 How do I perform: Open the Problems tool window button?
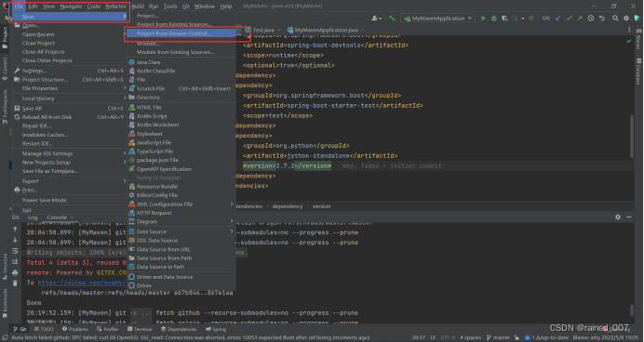point(75,329)
